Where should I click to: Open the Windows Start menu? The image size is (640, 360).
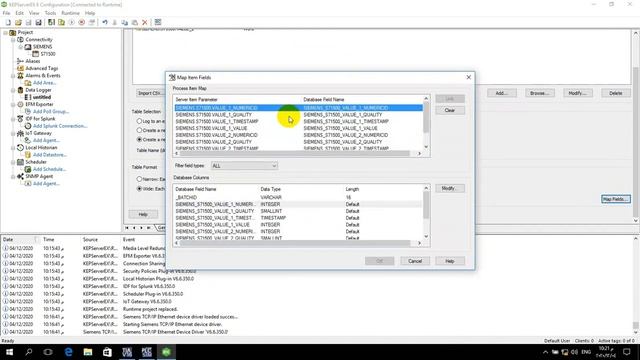(x=9, y=352)
